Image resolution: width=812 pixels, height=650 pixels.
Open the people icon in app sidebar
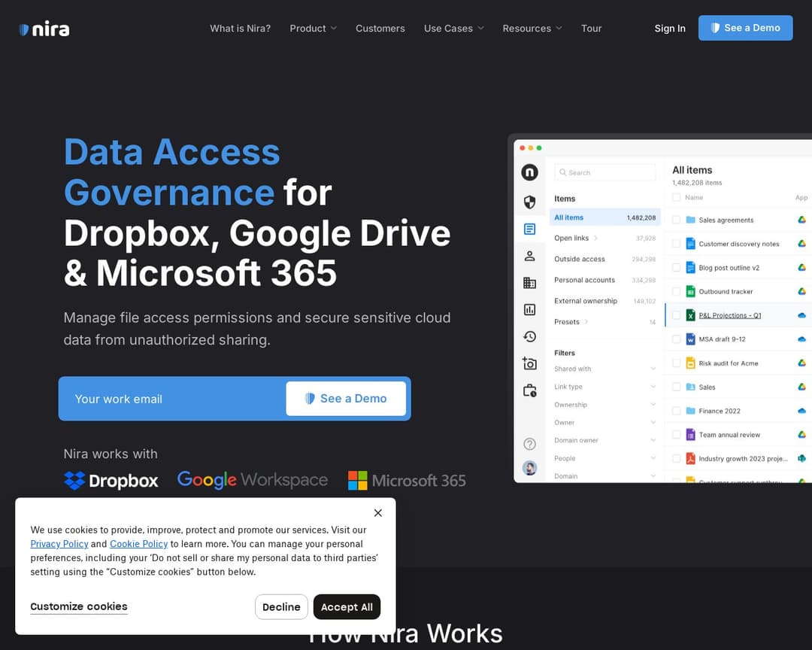tap(529, 256)
